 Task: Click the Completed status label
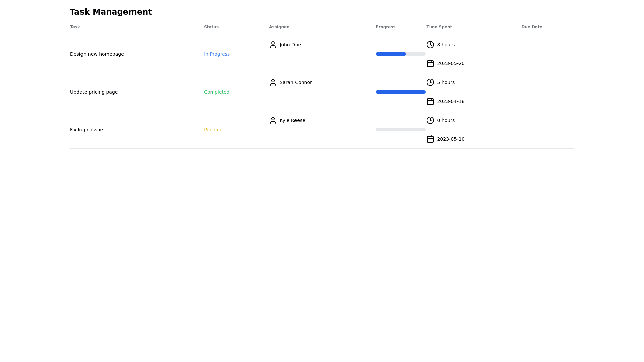click(x=217, y=92)
